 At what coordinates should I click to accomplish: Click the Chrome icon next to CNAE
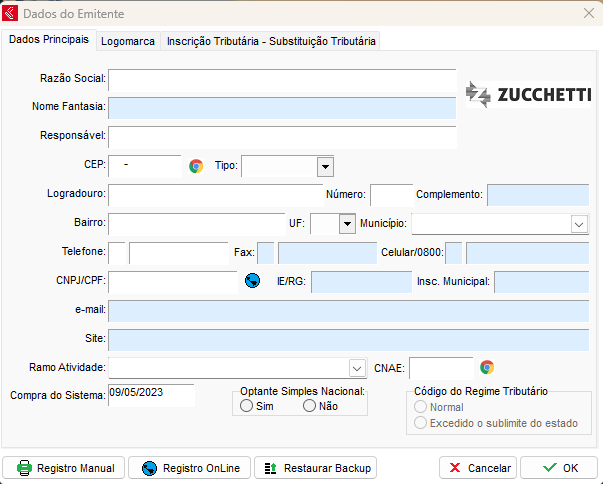point(487,367)
